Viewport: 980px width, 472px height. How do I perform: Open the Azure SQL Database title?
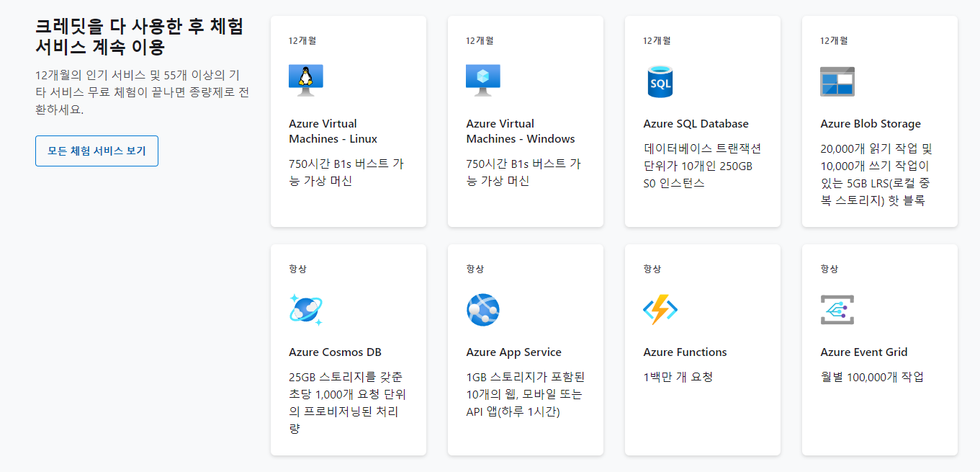coord(696,124)
